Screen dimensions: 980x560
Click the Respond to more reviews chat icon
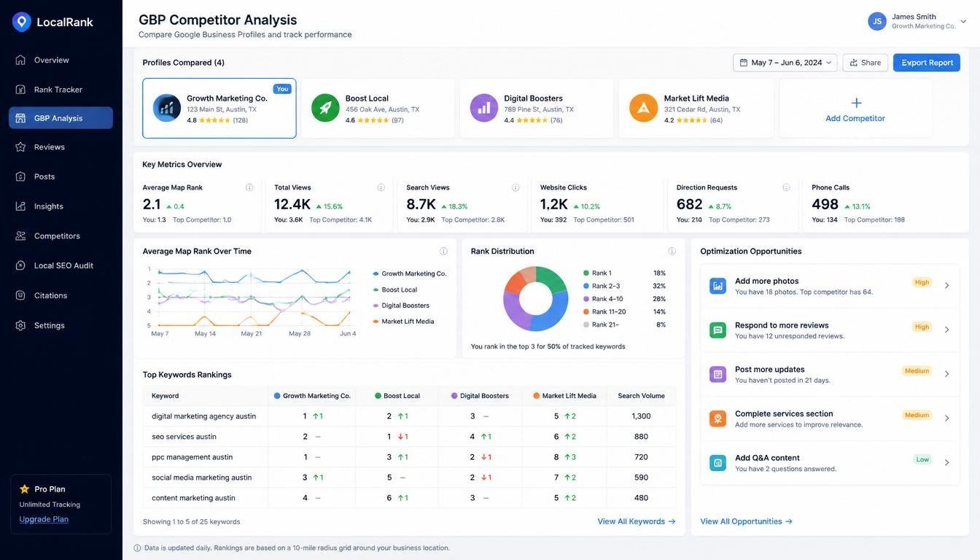click(x=717, y=330)
